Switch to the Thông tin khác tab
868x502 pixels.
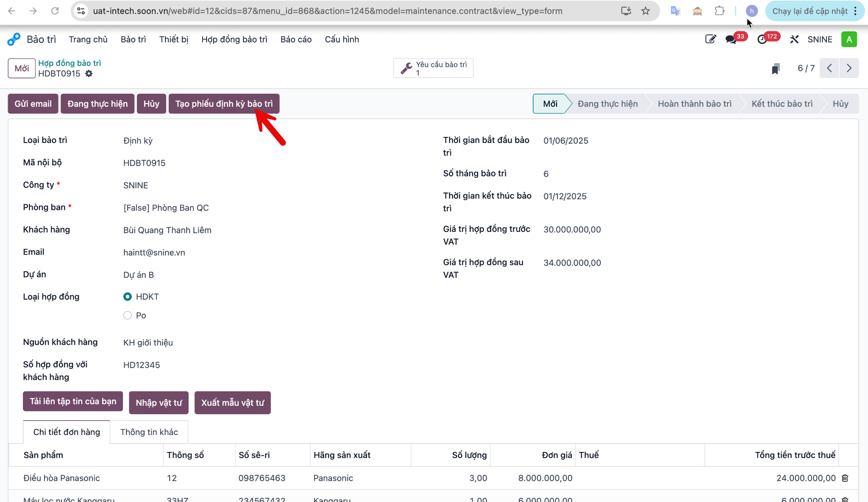149,432
